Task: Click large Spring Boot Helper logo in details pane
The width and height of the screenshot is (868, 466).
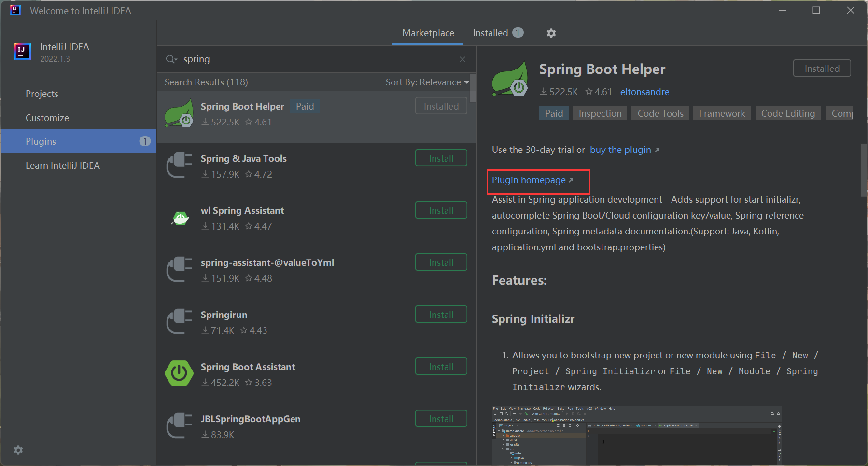Action: tap(510, 79)
